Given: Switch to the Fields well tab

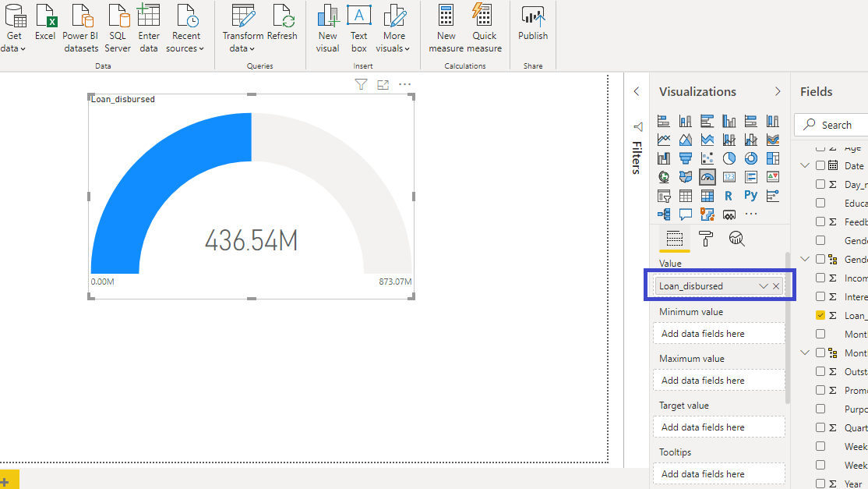Looking at the screenshot, I should click(674, 239).
